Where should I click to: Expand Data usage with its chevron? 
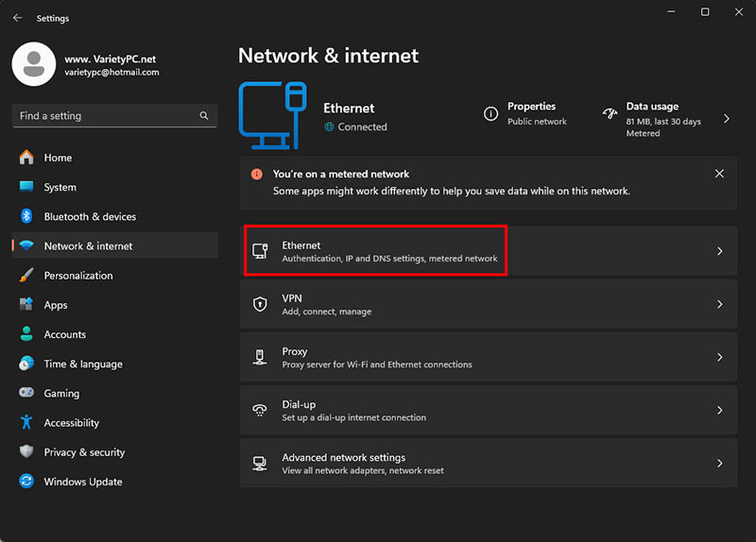click(727, 119)
